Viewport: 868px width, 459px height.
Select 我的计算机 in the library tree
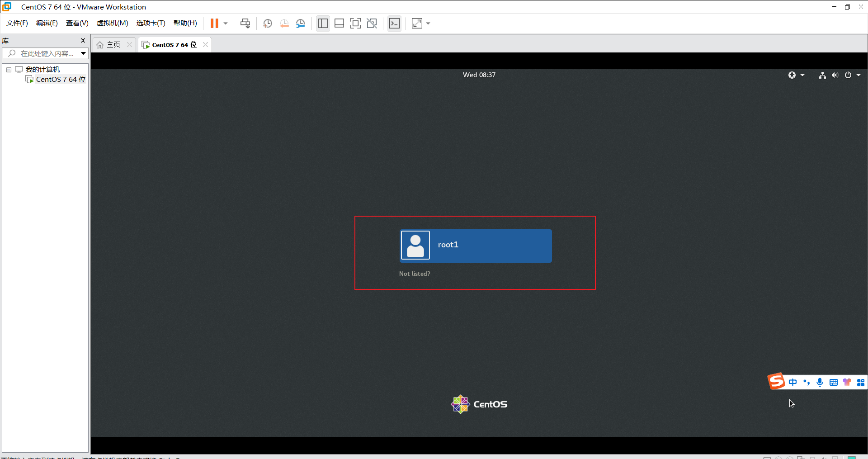point(42,69)
